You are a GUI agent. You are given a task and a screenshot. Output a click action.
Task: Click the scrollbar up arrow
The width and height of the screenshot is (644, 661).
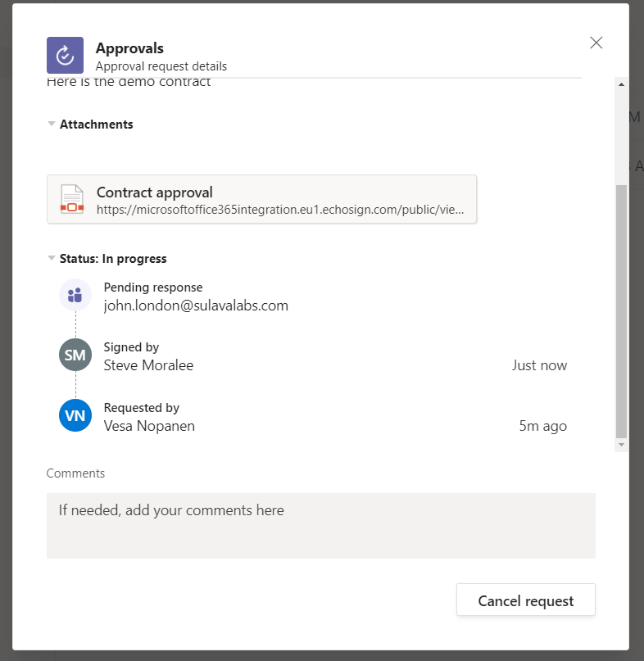[x=621, y=84]
